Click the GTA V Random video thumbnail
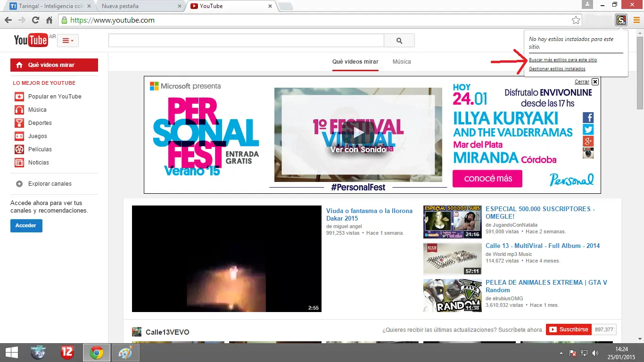The width and height of the screenshot is (644, 362). click(452, 296)
